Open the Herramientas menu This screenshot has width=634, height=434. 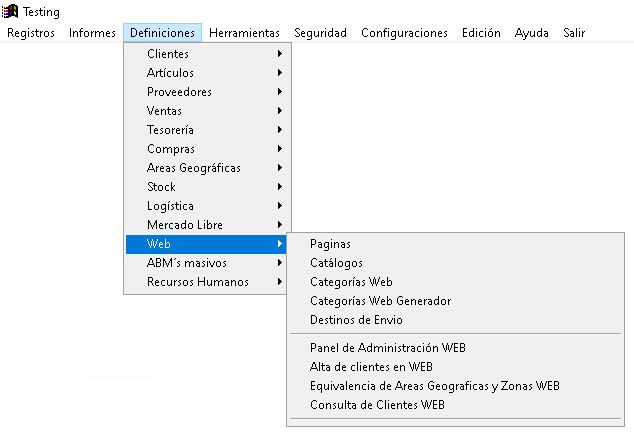[244, 33]
